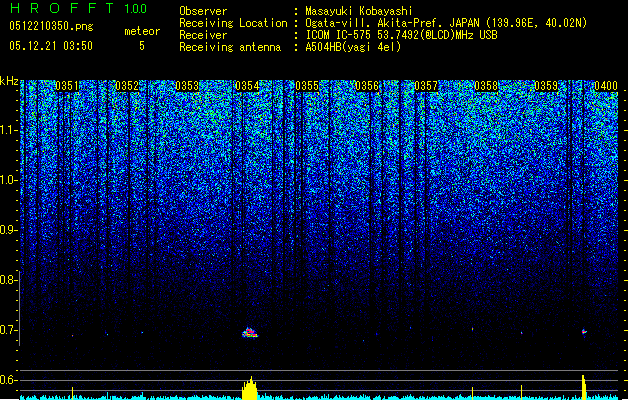The image size is (629, 400).
Task: Click the 0.7 kHz axis label
Action: point(8,330)
